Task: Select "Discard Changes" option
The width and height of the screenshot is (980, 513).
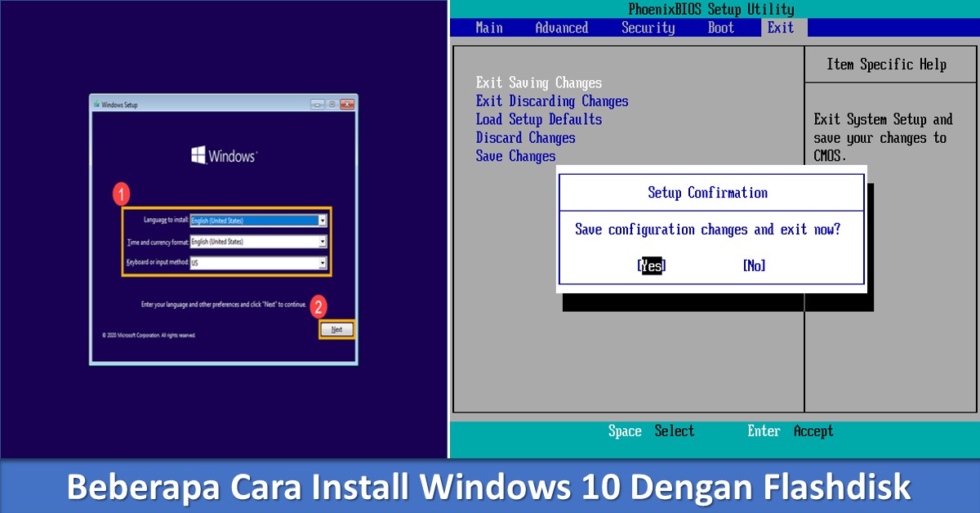Action: pos(525,137)
